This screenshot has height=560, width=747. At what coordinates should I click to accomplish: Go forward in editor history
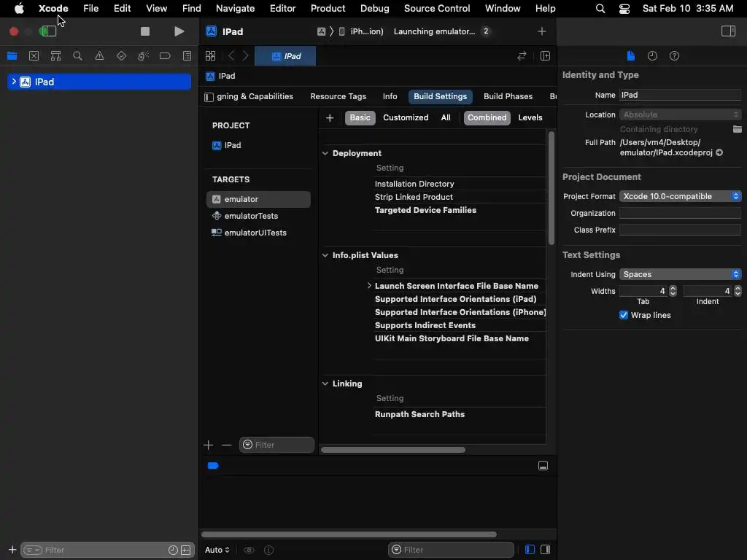click(245, 55)
